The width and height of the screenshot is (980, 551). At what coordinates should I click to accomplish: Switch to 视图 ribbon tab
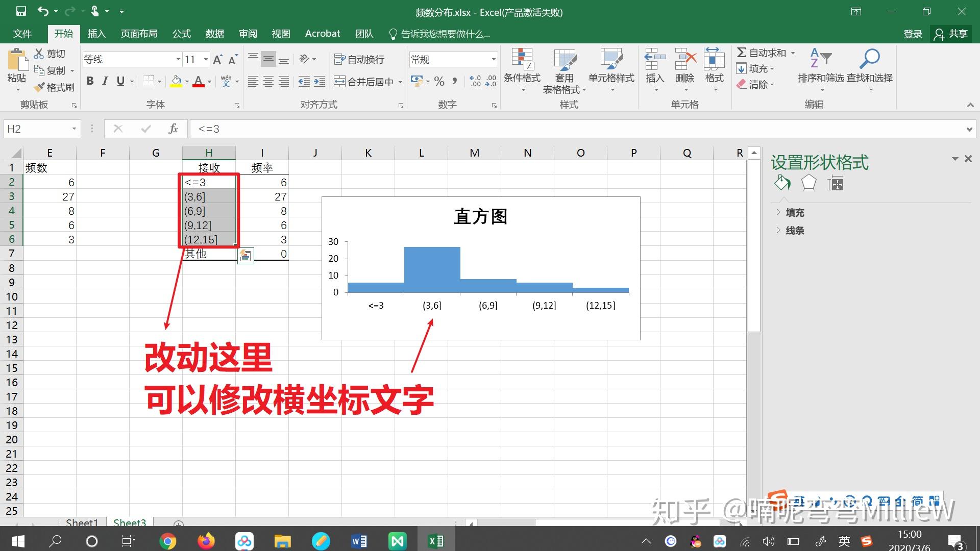281,34
